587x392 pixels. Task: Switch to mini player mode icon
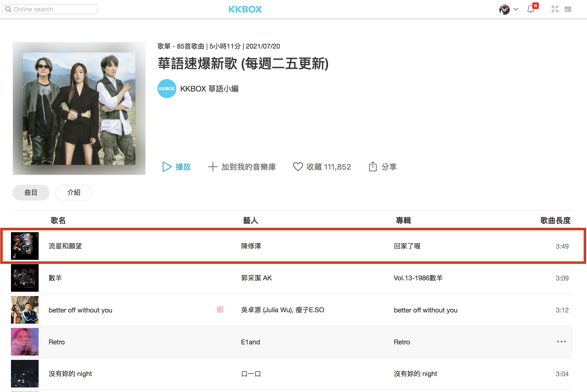tap(568, 10)
